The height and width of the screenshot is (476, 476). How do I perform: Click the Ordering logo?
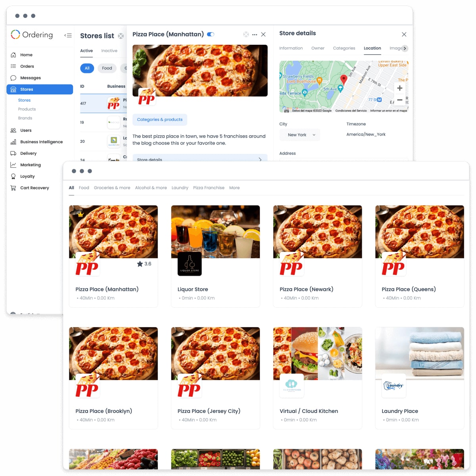pos(32,35)
